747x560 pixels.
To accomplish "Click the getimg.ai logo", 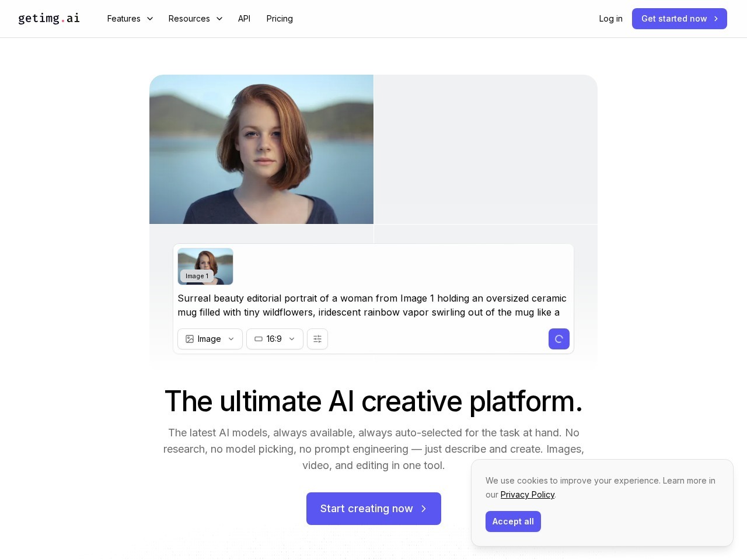I will click(49, 19).
